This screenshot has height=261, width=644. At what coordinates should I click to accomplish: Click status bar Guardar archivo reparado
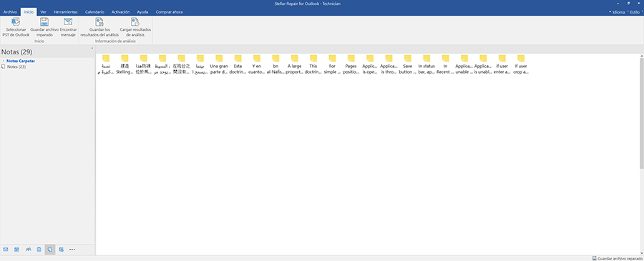(x=618, y=259)
